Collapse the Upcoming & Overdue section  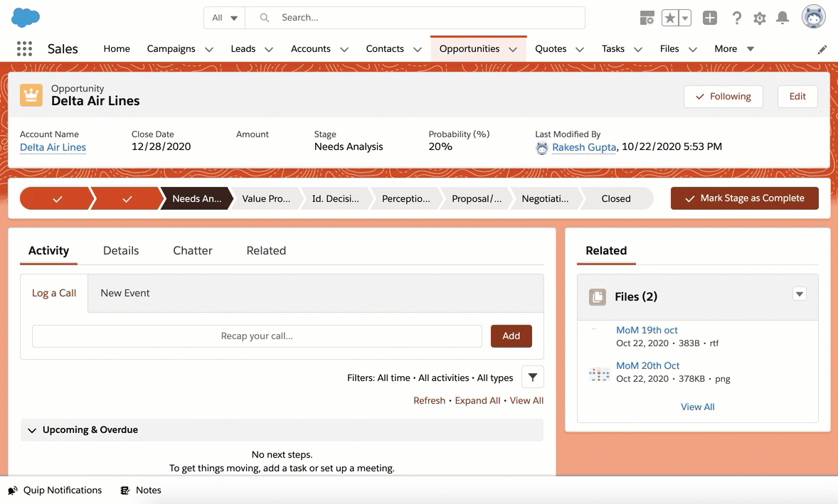click(32, 430)
